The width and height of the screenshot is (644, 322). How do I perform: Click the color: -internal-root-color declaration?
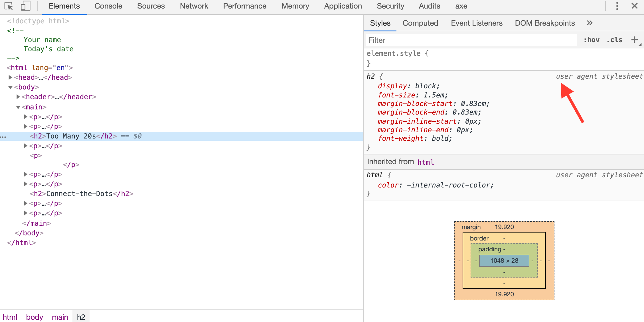pyautogui.click(x=436, y=185)
